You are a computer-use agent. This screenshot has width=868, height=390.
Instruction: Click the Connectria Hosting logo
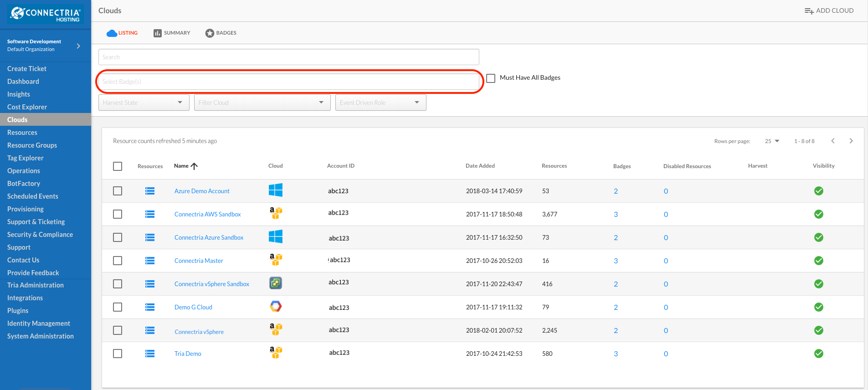coord(46,14)
